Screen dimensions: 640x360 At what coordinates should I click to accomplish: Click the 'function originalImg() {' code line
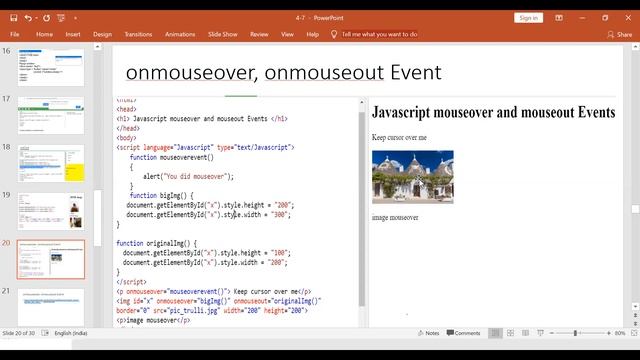tap(156, 243)
